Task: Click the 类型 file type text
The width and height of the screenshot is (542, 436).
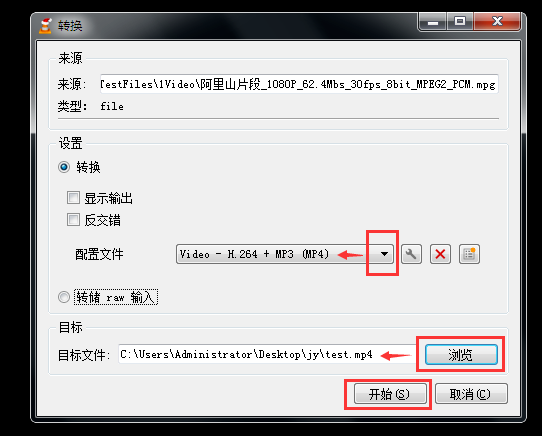Action: point(112,106)
